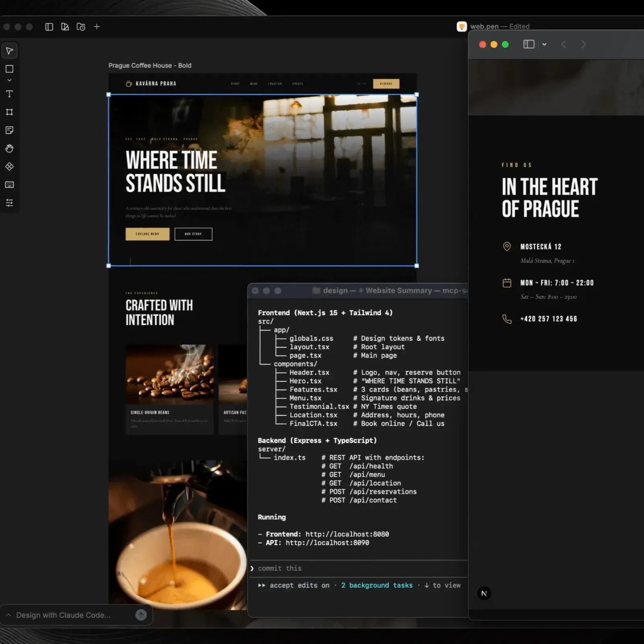Screen dimensions: 644x644
Task: Open the dropdown chevron beside Safari's sidebar button
Action: pyautogui.click(x=544, y=44)
